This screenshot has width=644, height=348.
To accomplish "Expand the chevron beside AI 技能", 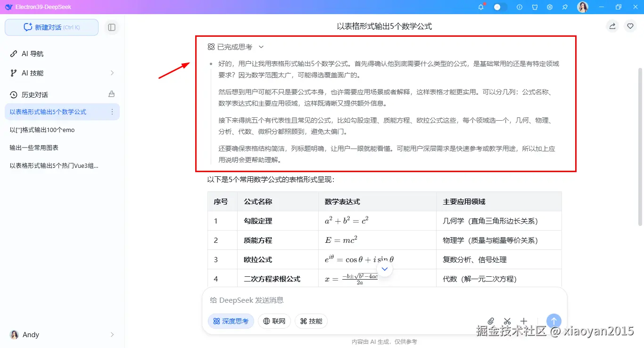I will tap(112, 73).
